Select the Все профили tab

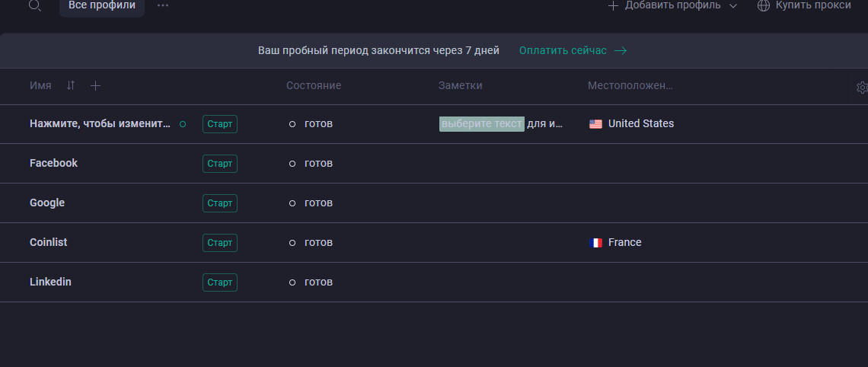pyautogui.click(x=102, y=5)
